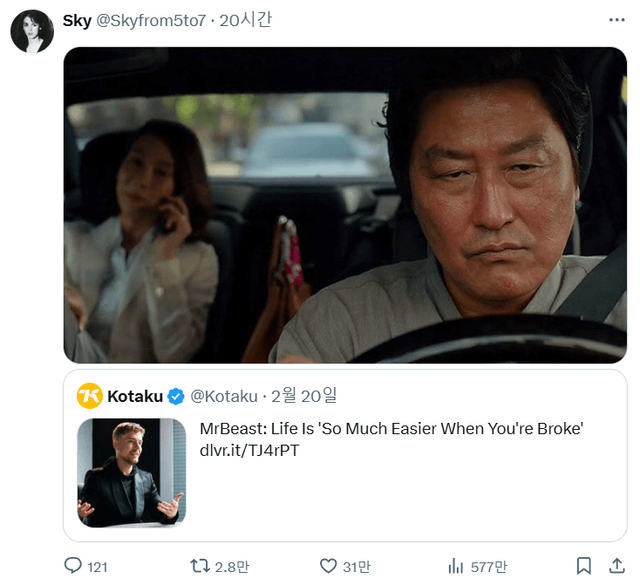The width and height of the screenshot is (640, 585).
Task: Bookmark this tweet
Action: click(x=584, y=566)
